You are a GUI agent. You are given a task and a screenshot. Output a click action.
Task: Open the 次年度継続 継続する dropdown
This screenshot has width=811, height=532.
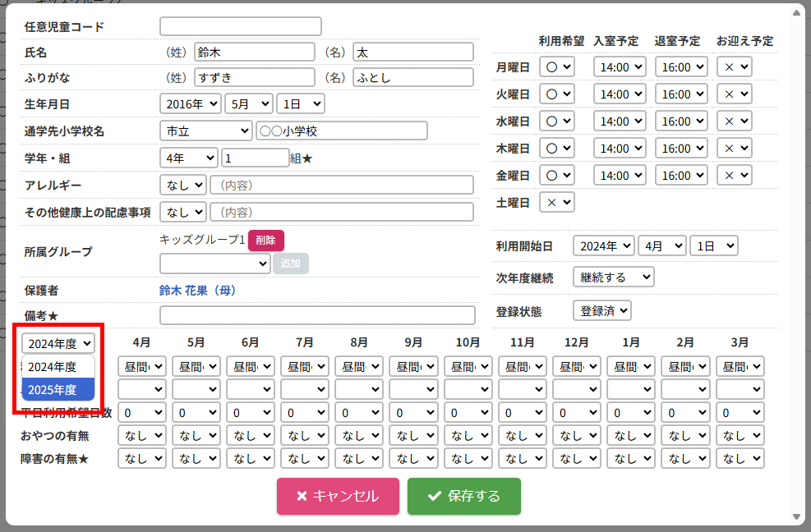(613, 277)
